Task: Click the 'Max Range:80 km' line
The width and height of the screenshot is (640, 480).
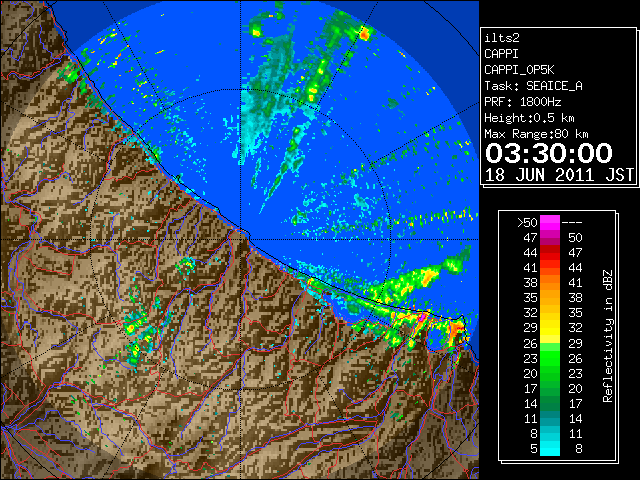Action: tap(536, 134)
